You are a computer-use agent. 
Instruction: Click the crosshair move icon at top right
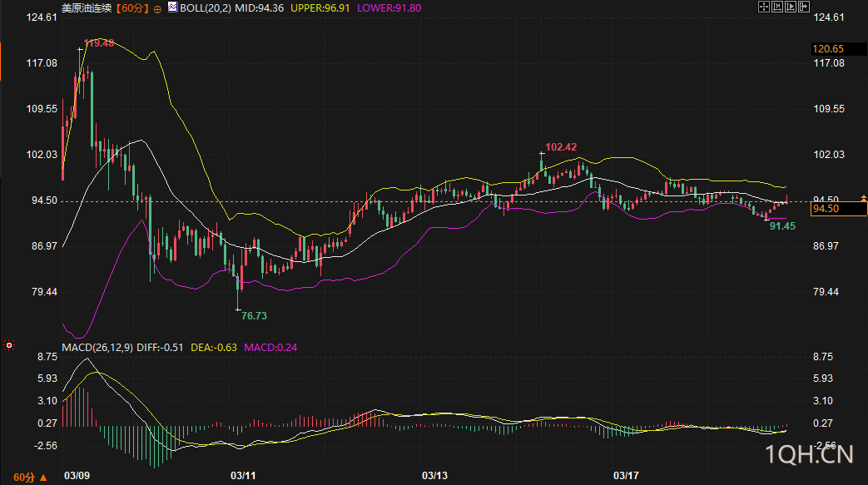tap(765, 7)
